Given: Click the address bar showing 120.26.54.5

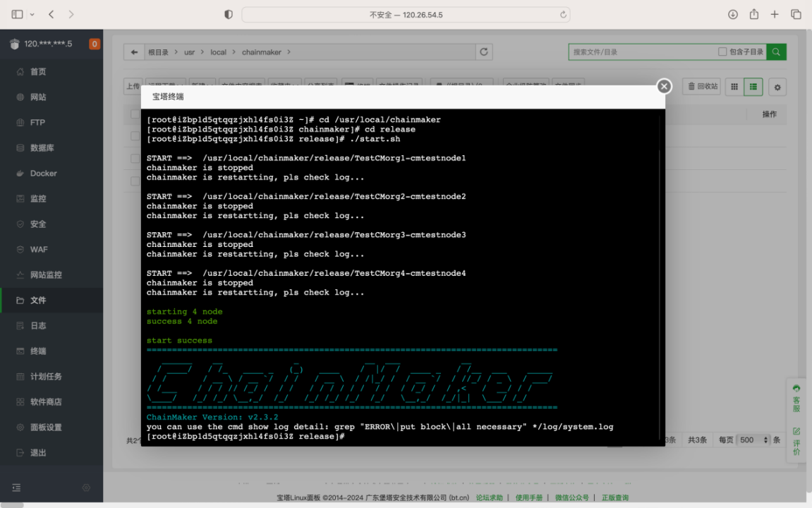Looking at the screenshot, I should coord(406,15).
